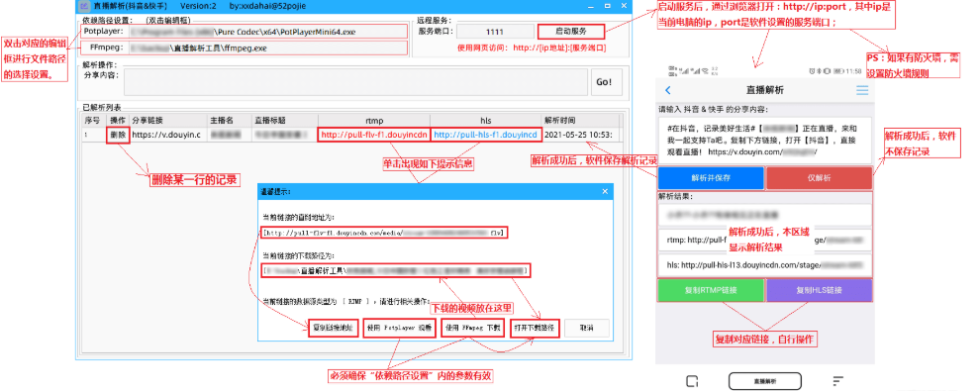The width and height of the screenshot is (980, 391).
Task: Maximize the 直播解析 desktop window
Action: tap(608, 6)
